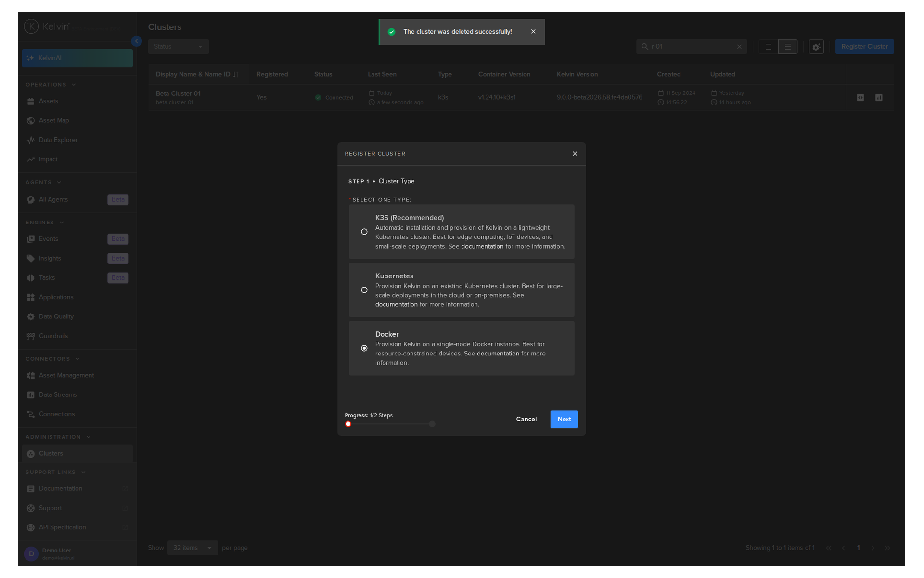
Task: Select the K3S (Recommended) radio button
Action: (364, 232)
